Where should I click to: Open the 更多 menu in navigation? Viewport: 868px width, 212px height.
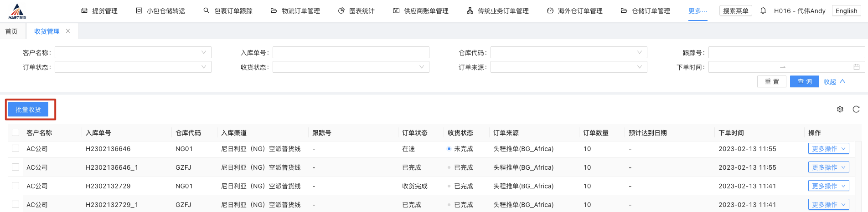pos(697,11)
